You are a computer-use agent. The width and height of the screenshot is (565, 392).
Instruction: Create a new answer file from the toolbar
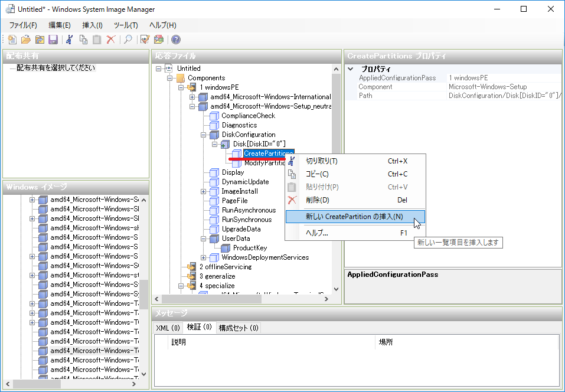click(12, 40)
